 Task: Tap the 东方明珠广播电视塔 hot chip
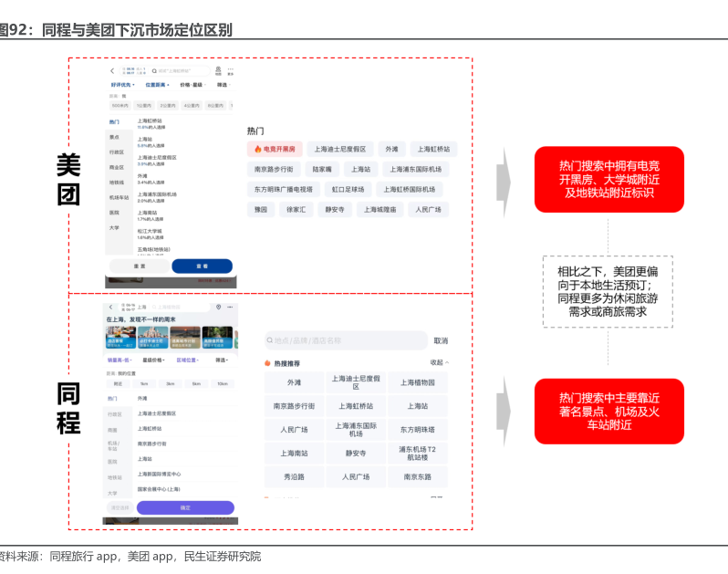coord(283,190)
